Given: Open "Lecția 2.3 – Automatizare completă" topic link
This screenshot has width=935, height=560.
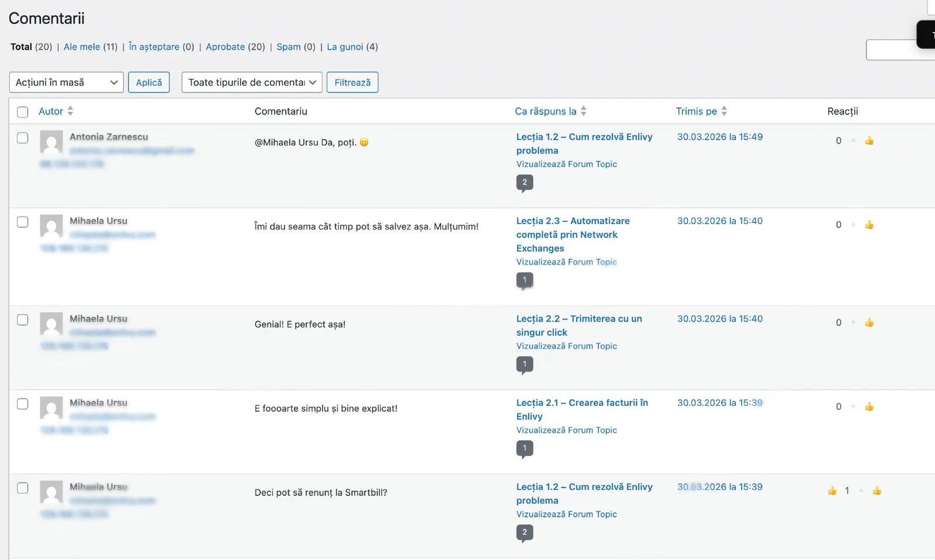Looking at the screenshot, I should 573,235.
